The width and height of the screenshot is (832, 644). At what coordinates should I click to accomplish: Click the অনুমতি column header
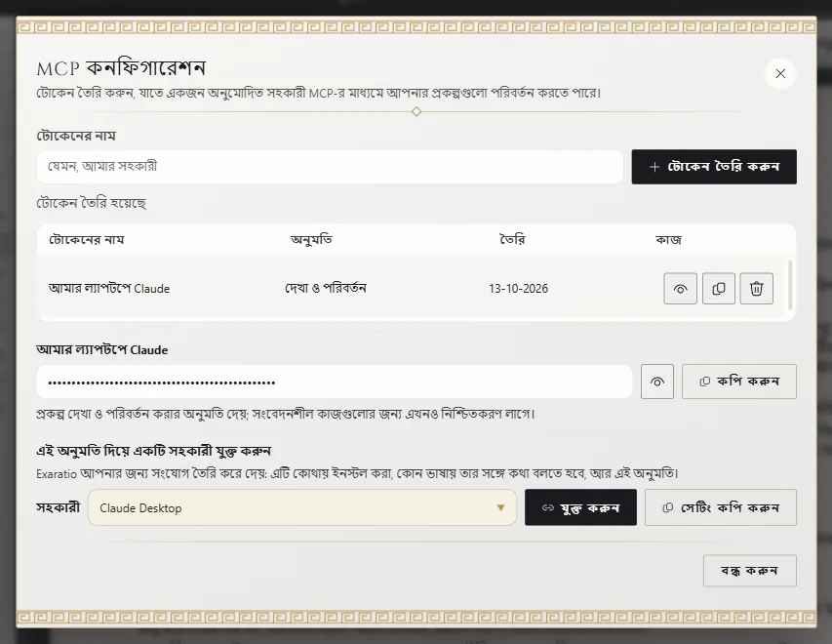coord(311,239)
